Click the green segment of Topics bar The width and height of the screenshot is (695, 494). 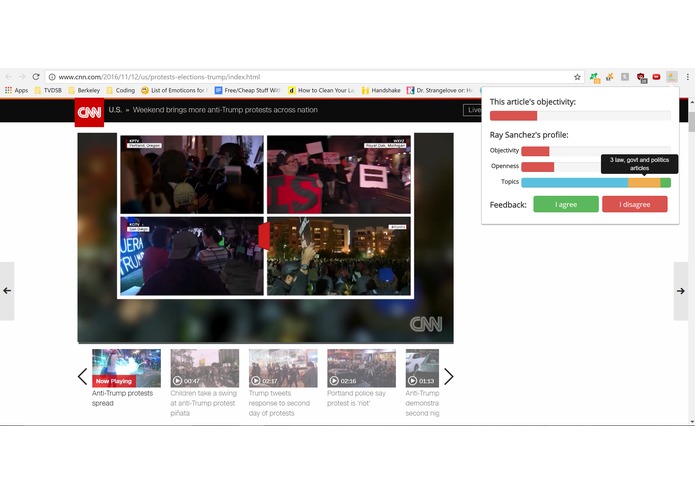pyautogui.click(x=665, y=183)
